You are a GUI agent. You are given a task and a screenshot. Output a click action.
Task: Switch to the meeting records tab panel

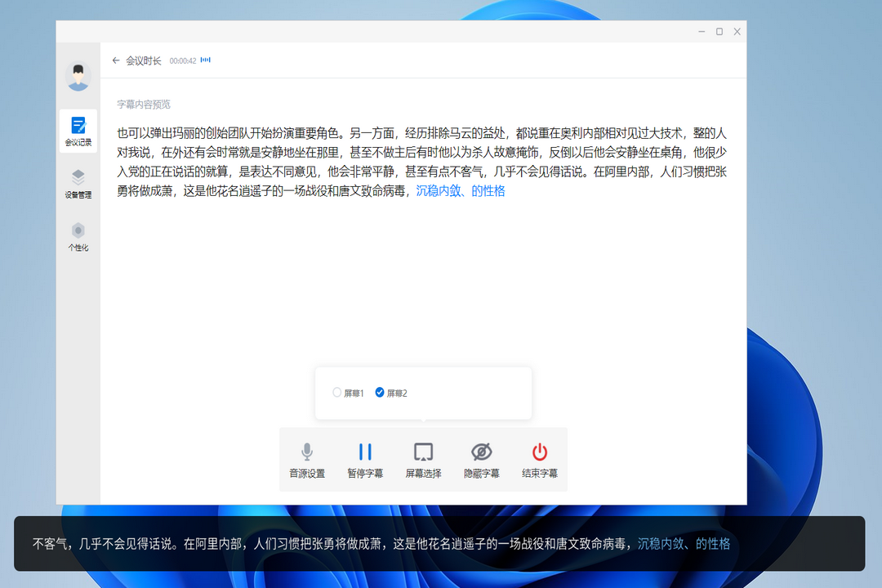78,131
